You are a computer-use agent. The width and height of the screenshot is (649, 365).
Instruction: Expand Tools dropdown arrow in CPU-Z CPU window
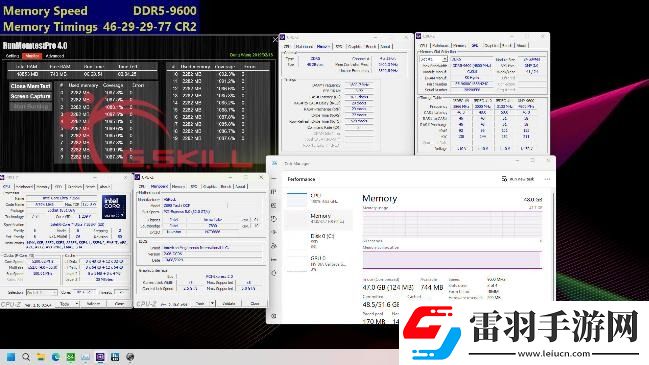click(77, 304)
